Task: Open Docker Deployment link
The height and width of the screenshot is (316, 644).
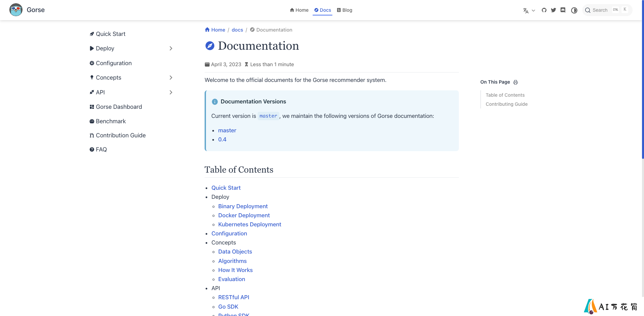Action: pyautogui.click(x=244, y=215)
